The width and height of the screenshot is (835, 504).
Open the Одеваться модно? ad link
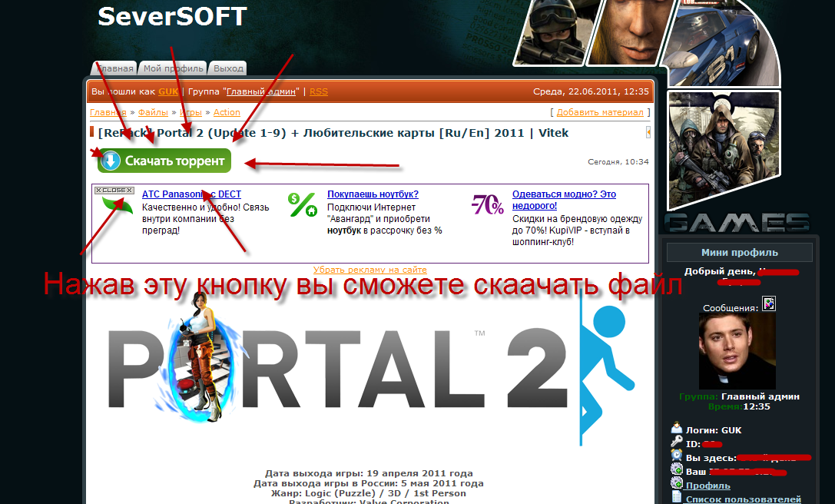click(564, 200)
